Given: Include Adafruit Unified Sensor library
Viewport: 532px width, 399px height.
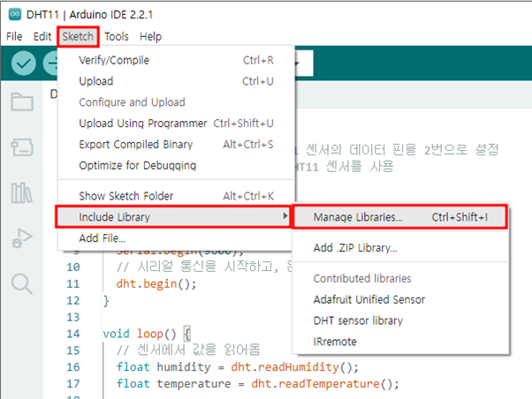Looking at the screenshot, I should click(400, 299).
